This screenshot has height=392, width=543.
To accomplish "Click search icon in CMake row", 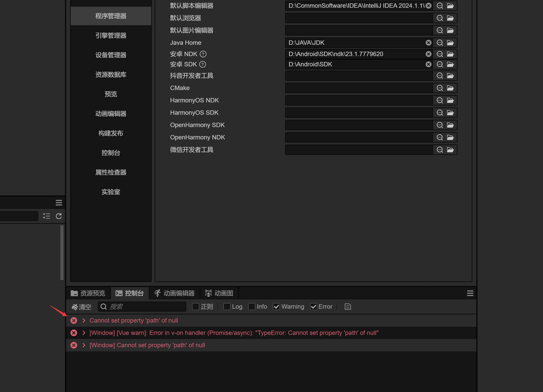I will (440, 88).
